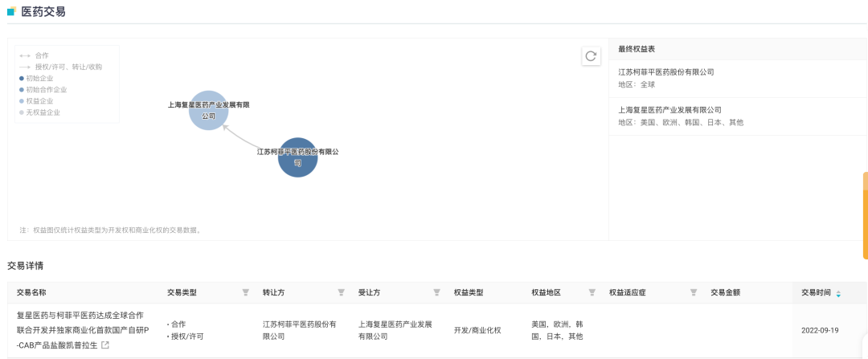Open the 权益适应症 column filter
The height and width of the screenshot is (359, 868).
click(693, 292)
